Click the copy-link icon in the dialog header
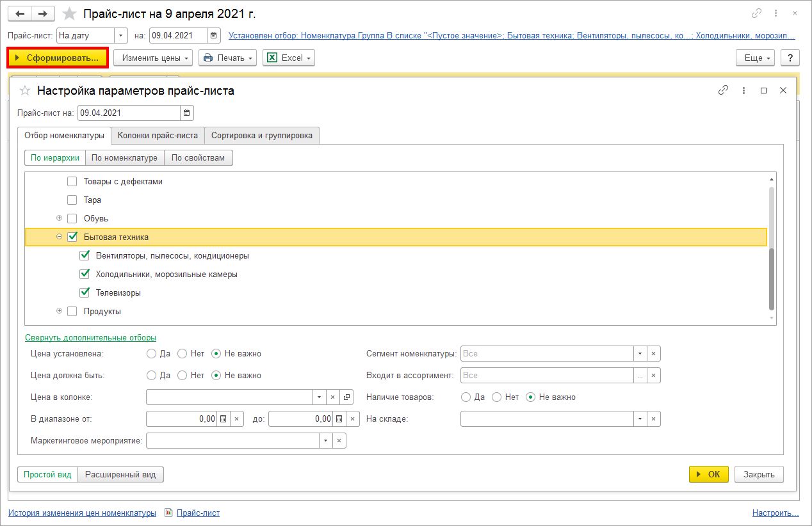The width and height of the screenshot is (812, 526). click(723, 91)
